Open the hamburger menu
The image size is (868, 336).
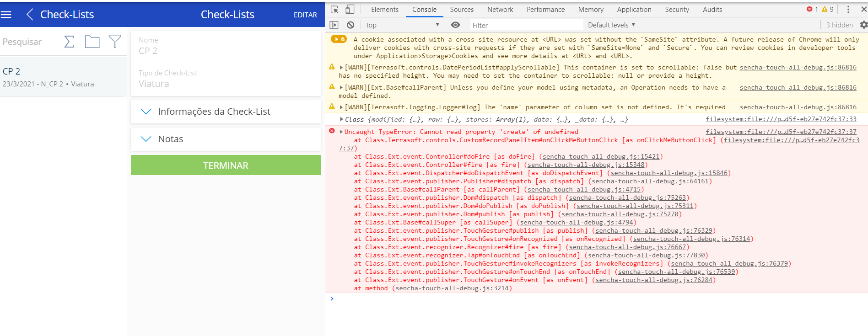[x=6, y=15]
